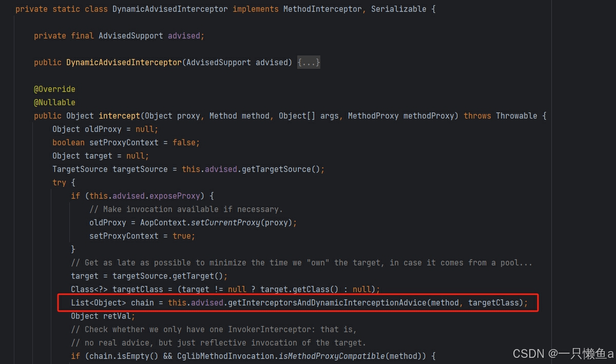The image size is (616, 364).
Task: Click the 'private final AdvisedSupport advised' field line
Action: coord(119,36)
